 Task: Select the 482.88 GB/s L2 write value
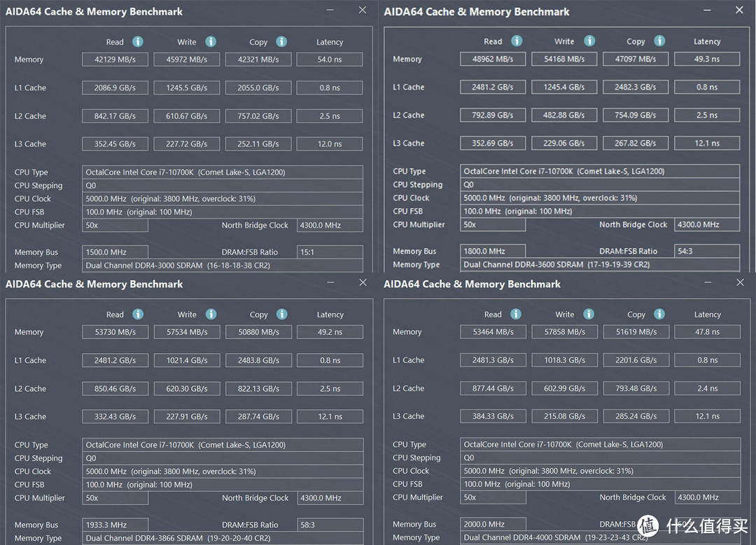coord(564,116)
